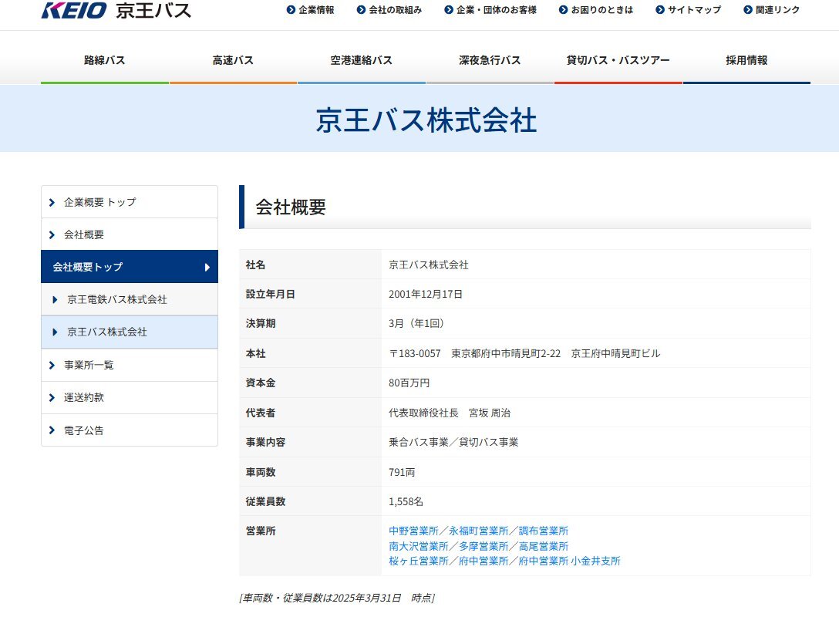Click the 会社概要 section heading
Screen dimensions: 839x644
click(291, 207)
